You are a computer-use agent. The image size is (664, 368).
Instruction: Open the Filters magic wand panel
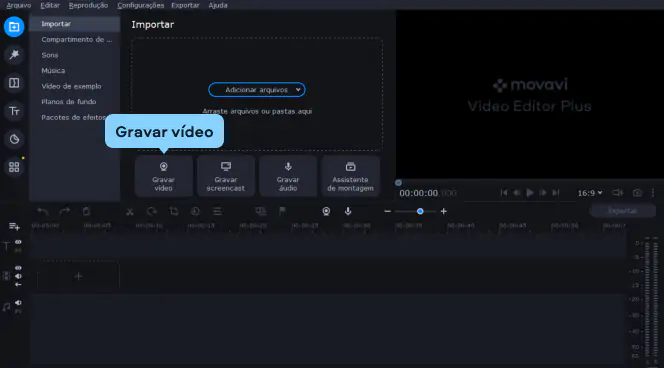tap(14, 55)
